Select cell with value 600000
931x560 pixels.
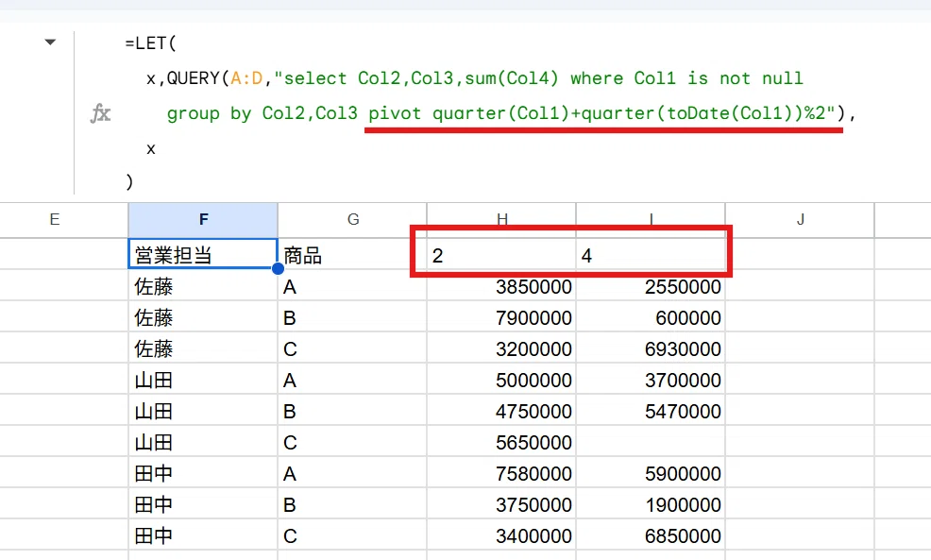tap(651, 317)
